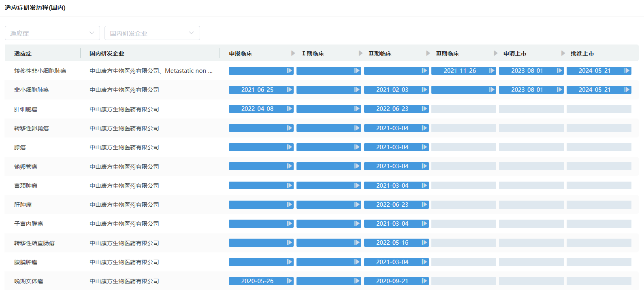This screenshot has width=644, height=290.
Task: Click arrow icon after Ⅲ期临床 header
Action: pos(496,53)
